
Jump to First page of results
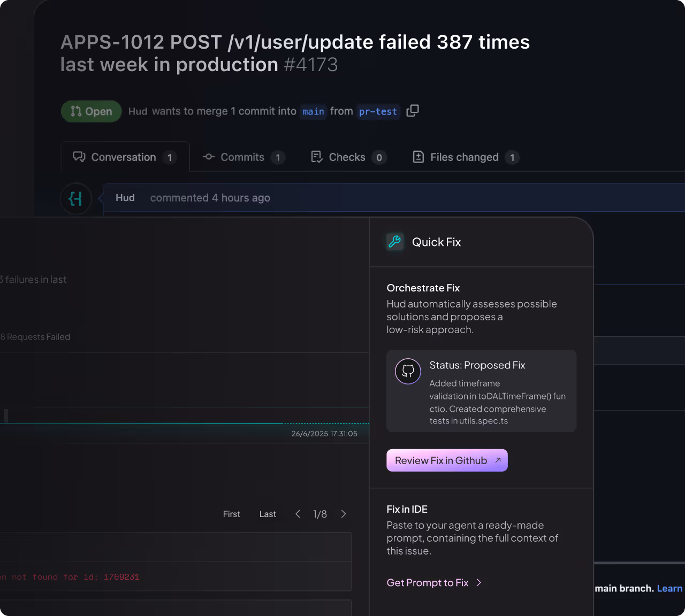pos(232,514)
